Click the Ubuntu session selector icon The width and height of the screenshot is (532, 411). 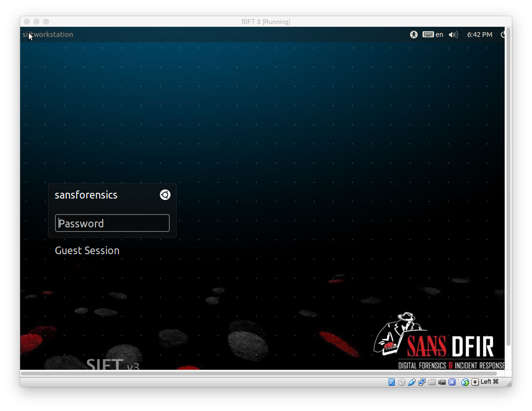(x=165, y=195)
